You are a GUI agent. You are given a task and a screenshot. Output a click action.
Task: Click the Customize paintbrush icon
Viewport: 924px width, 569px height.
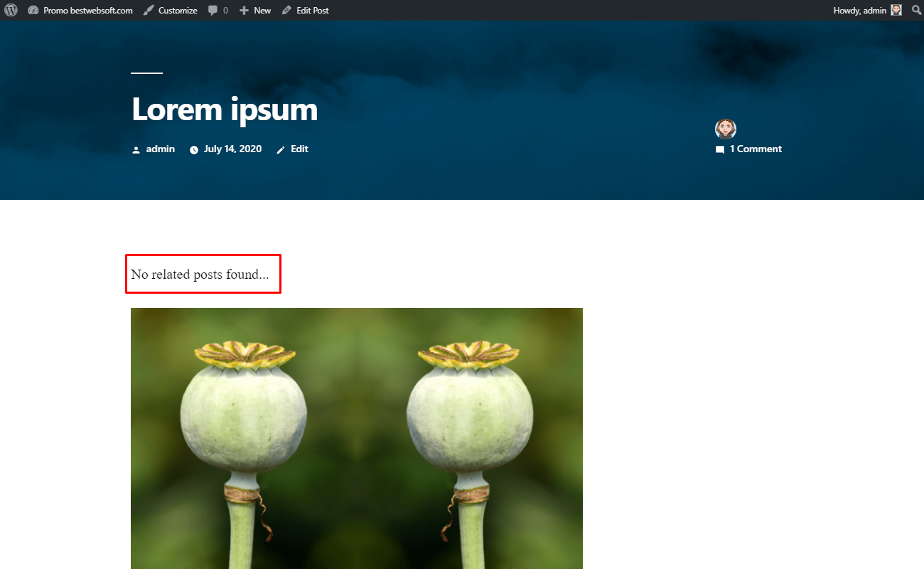[x=148, y=10]
